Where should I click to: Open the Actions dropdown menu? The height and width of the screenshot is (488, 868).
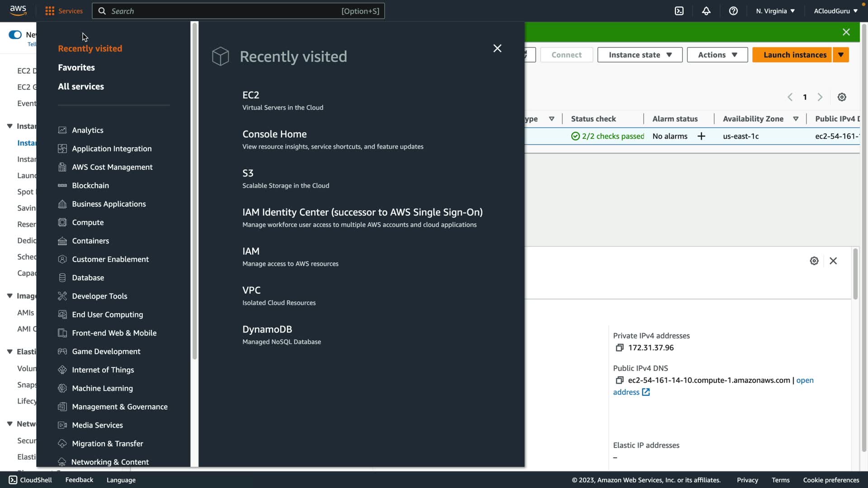(x=717, y=55)
